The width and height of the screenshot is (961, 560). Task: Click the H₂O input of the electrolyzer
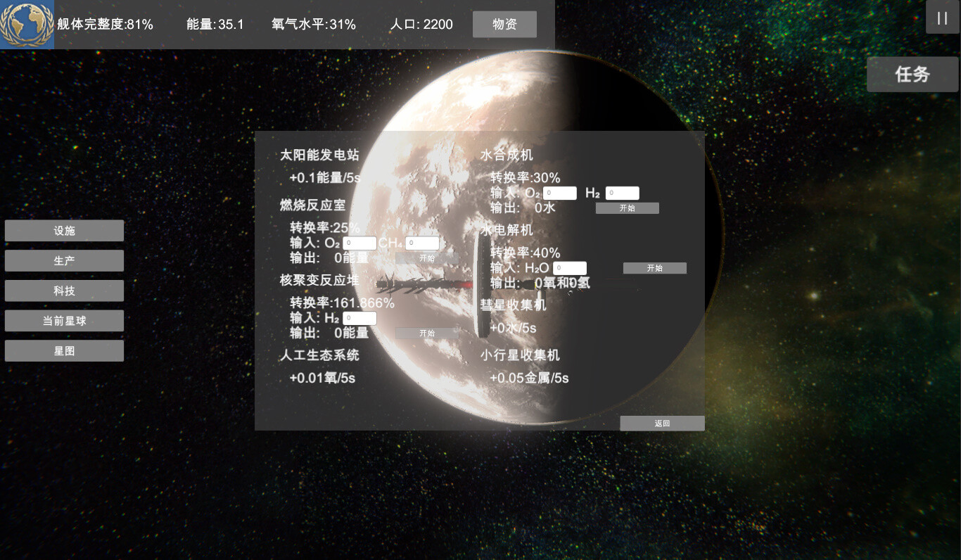[x=569, y=268]
